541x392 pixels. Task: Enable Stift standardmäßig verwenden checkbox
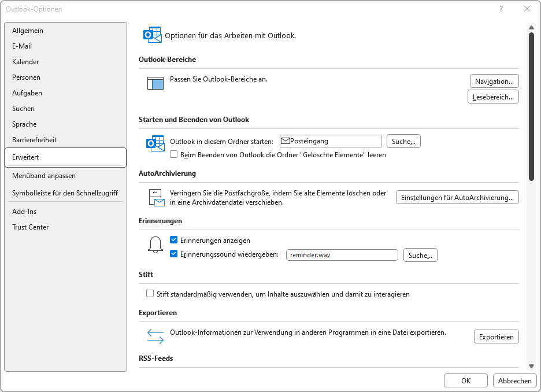pos(150,294)
